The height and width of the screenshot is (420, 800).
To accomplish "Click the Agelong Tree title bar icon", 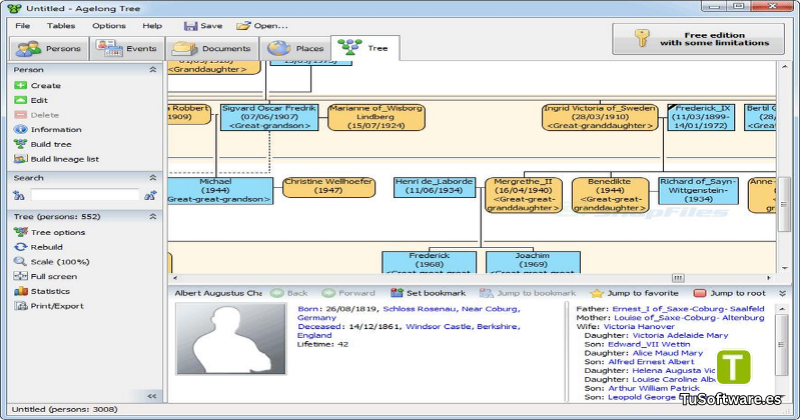I will pos(15,9).
